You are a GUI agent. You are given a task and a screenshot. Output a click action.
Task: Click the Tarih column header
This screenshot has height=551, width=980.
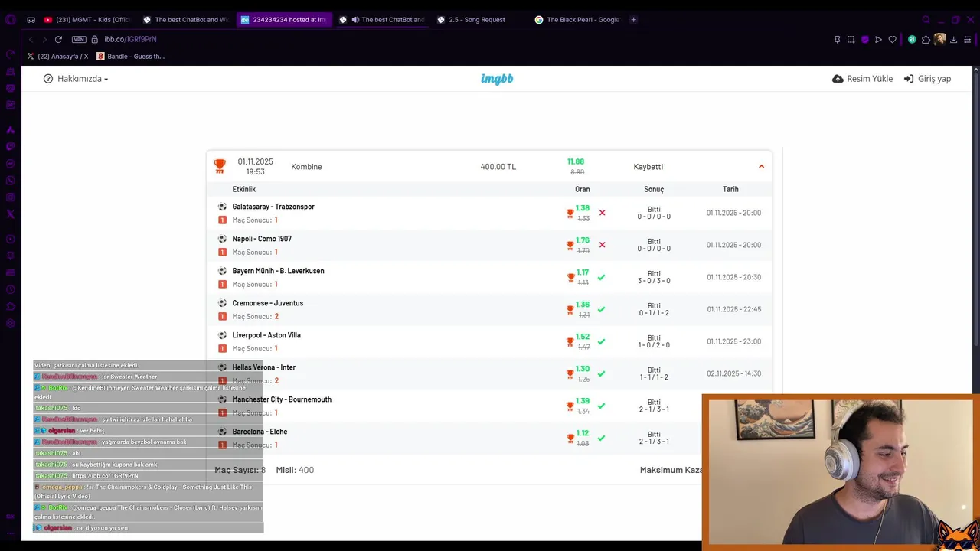pos(730,189)
